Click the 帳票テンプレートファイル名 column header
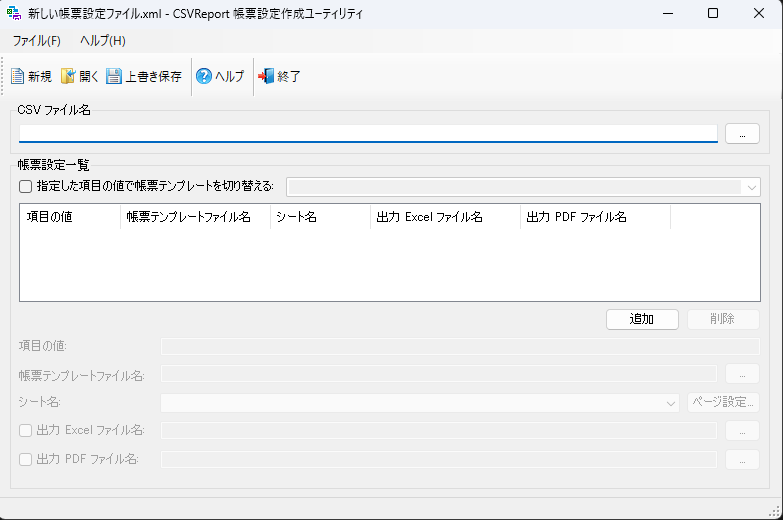The width and height of the screenshot is (783, 520). [195, 217]
